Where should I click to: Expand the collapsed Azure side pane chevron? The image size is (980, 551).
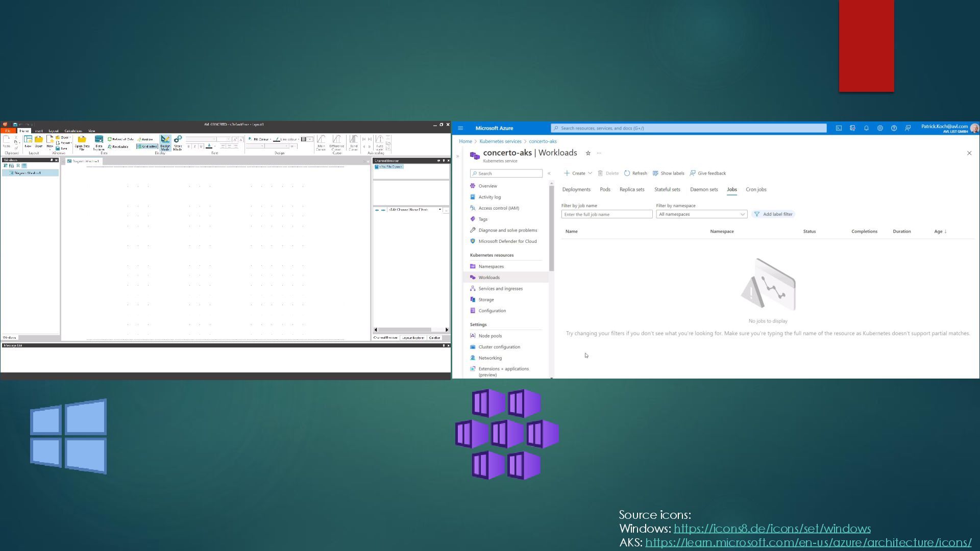(457, 156)
